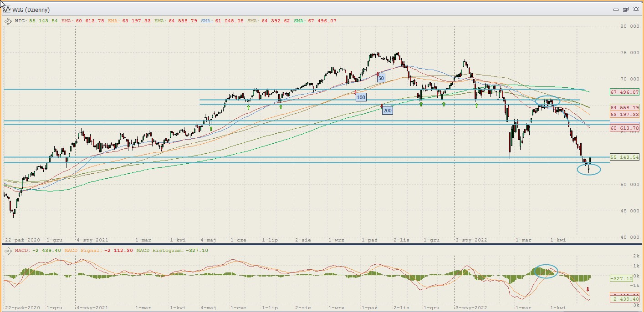
Task: Click the chart icon in the WIG title bar
Action: [7, 9]
